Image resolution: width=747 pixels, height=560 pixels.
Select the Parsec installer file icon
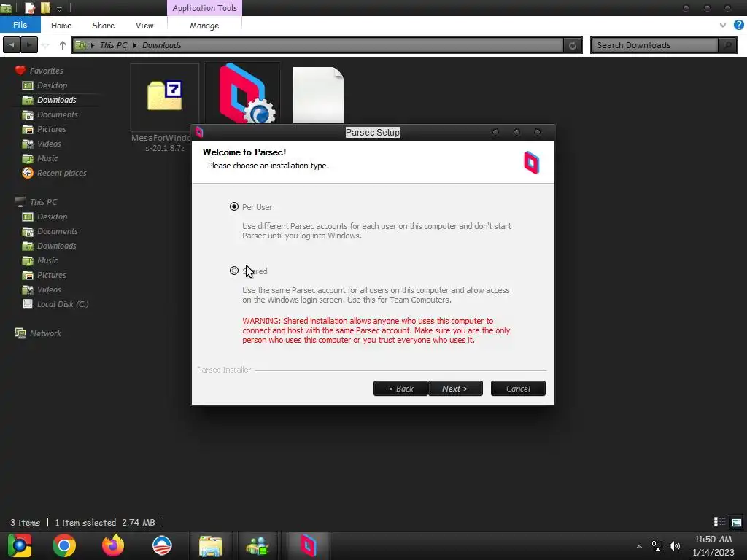[x=242, y=94]
